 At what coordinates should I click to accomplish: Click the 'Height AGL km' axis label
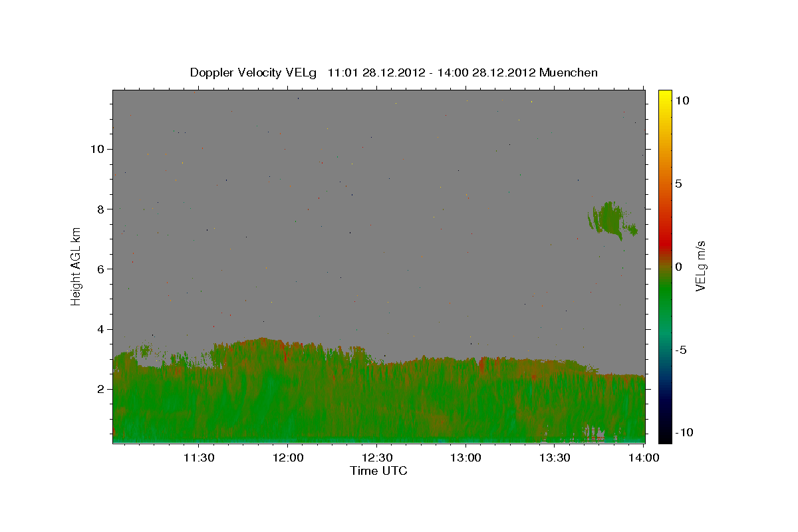(x=76, y=265)
